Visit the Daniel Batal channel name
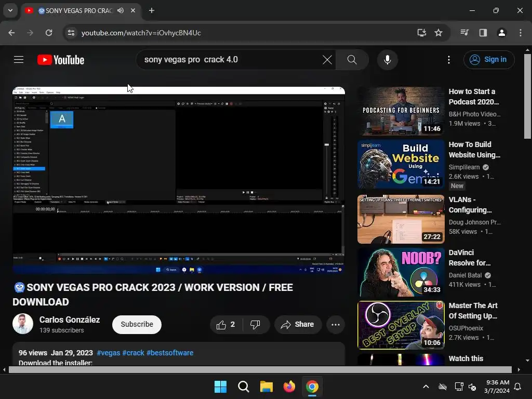Screen dimensions: 532x399 pyautogui.click(x=465, y=275)
